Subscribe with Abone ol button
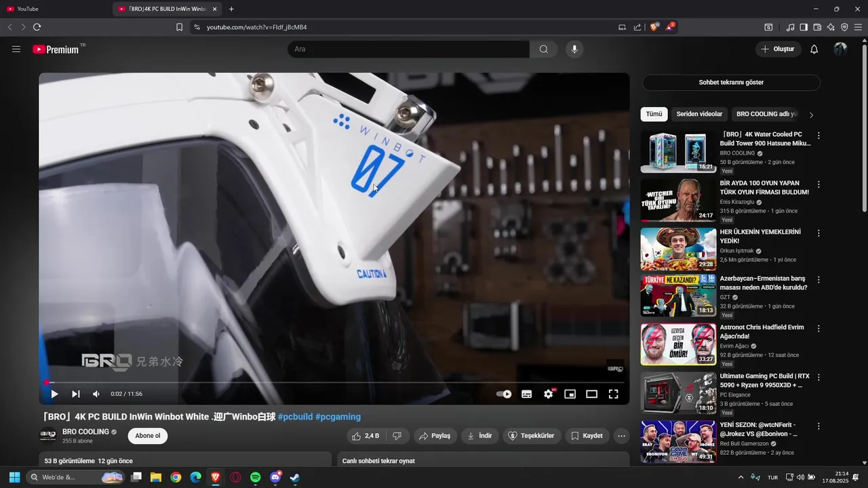 [x=148, y=436]
